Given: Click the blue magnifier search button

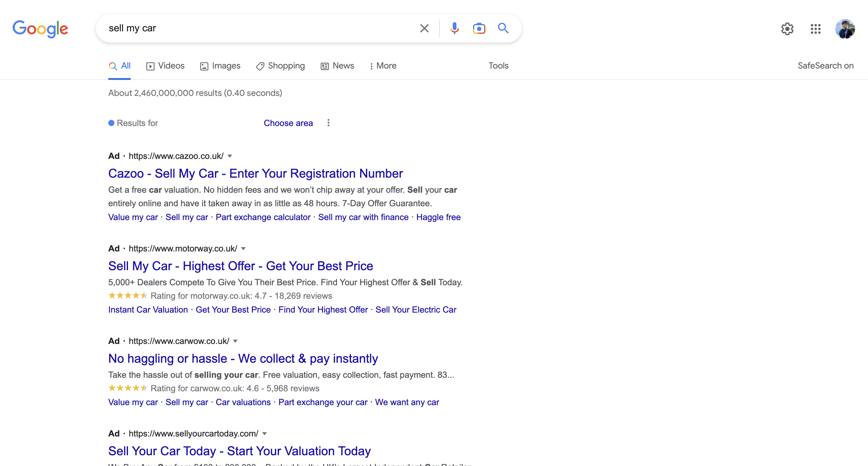Looking at the screenshot, I should click(503, 28).
